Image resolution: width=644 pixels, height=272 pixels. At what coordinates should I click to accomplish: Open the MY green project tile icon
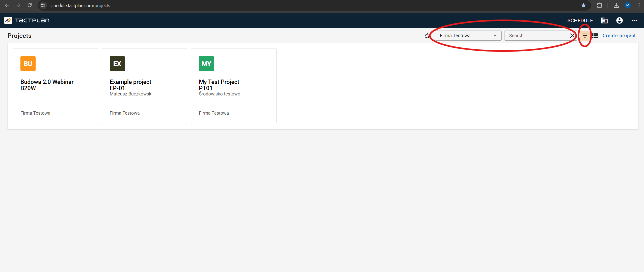click(x=206, y=64)
